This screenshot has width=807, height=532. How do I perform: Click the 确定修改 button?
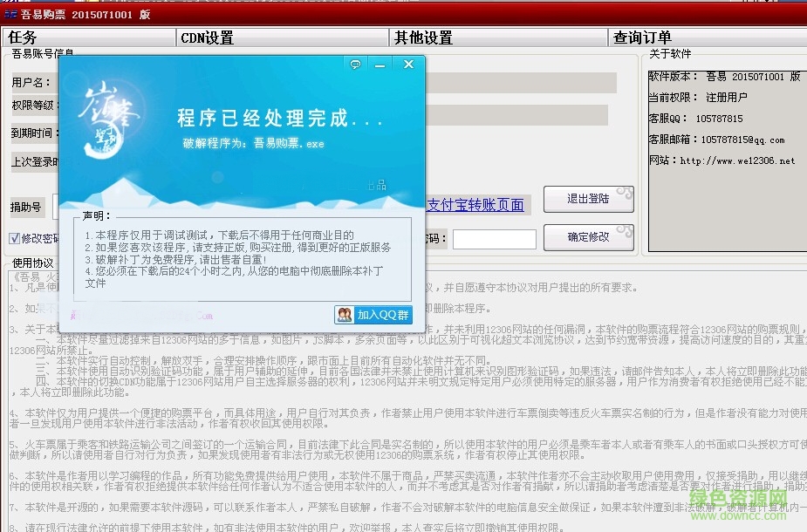pos(588,237)
